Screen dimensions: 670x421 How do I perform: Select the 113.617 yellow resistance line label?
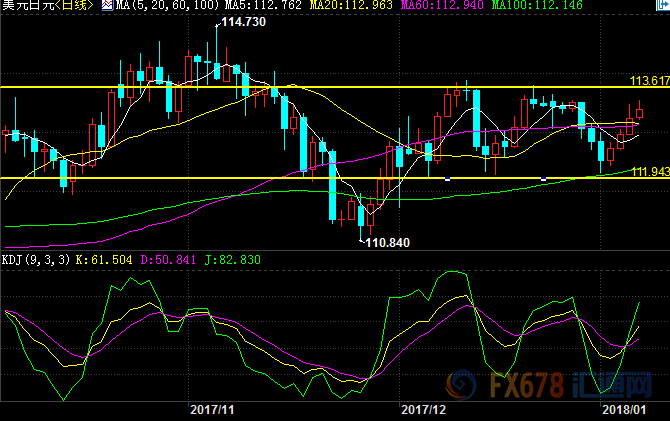pos(649,80)
